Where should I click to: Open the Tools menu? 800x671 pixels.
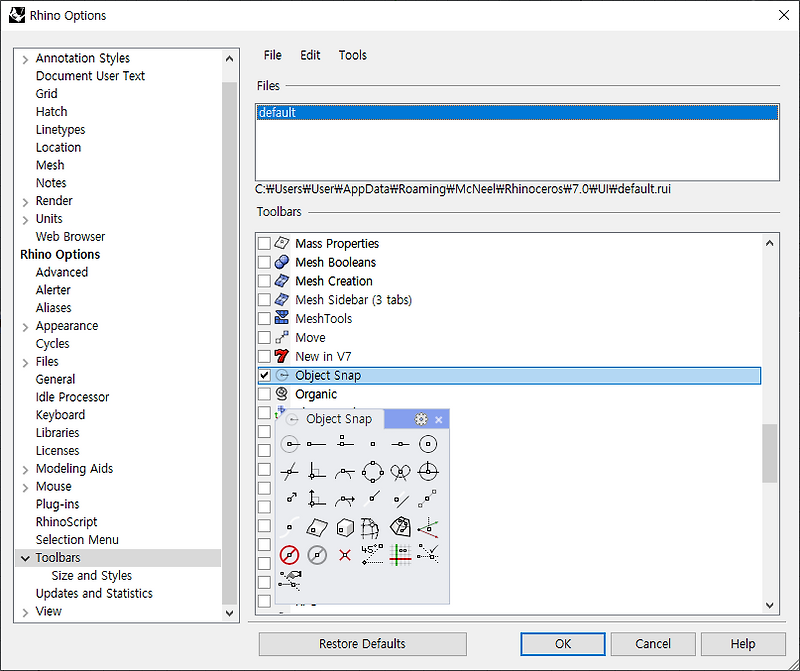click(x=352, y=55)
